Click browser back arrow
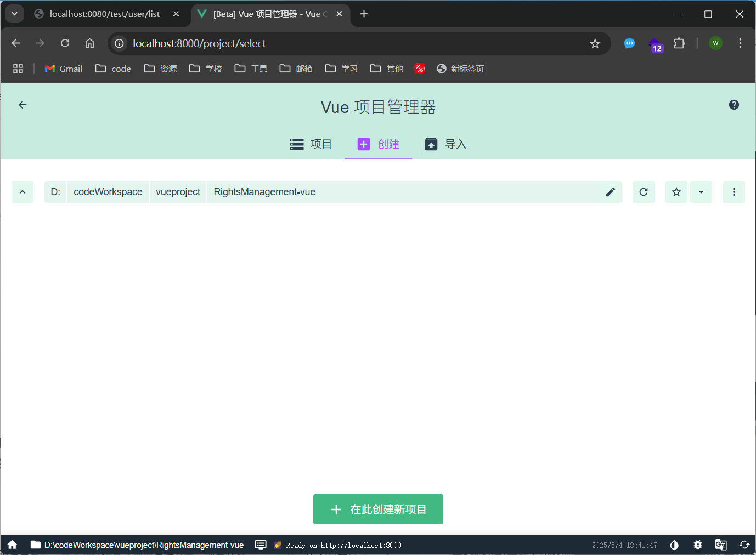The image size is (756, 555). click(x=15, y=43)
